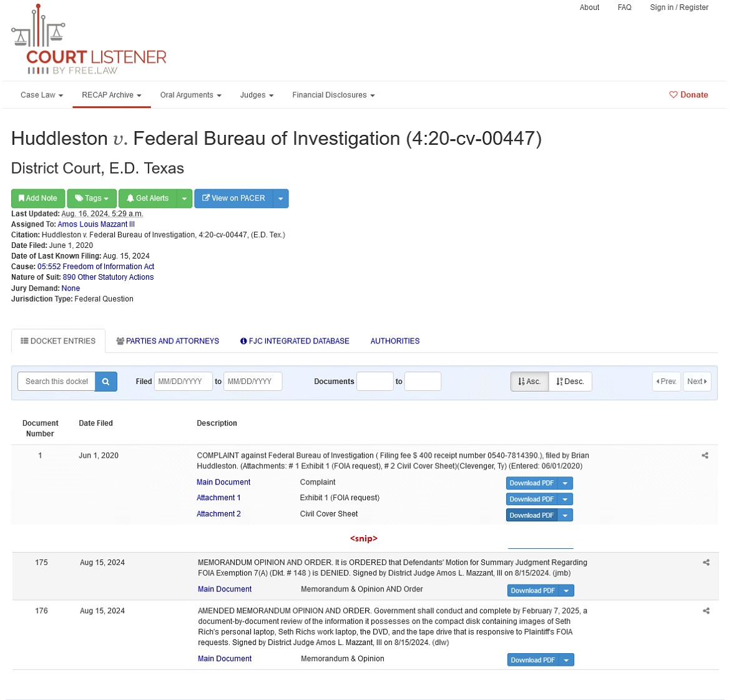Open the 05:552 Freedom of Information Act link
729x700 pixels.
95,267
